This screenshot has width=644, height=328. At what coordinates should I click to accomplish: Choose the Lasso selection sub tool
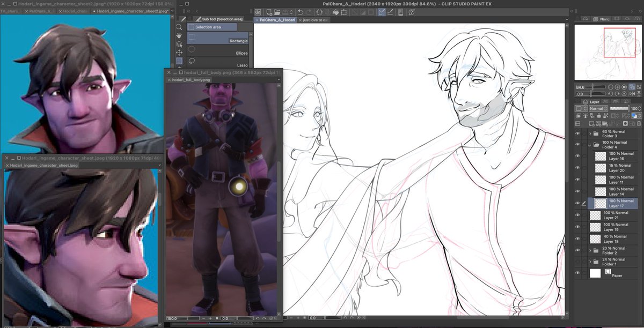(x=217, y=62)
